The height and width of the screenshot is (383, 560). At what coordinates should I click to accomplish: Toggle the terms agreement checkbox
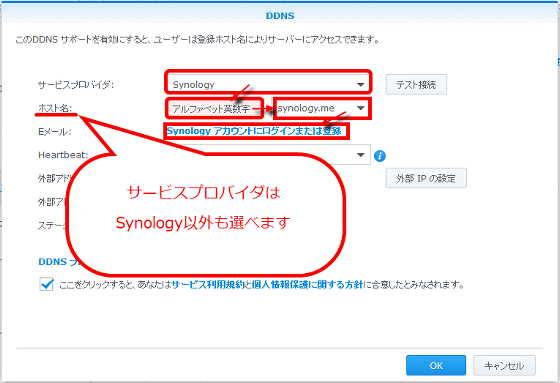pyautogui.click(x=46, y=284)
